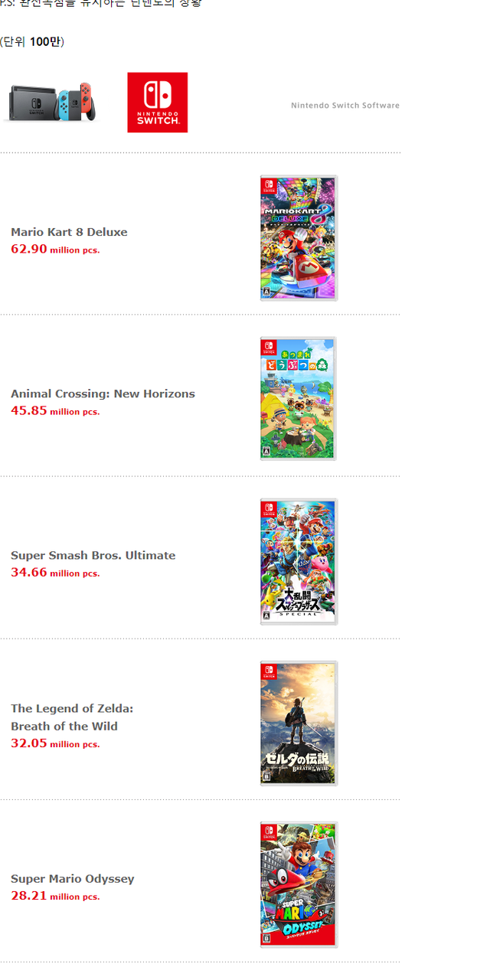Click the Super Smash Bros. Ultimate title
This screenshot has height=980, width=490.
tap(93, 555)
